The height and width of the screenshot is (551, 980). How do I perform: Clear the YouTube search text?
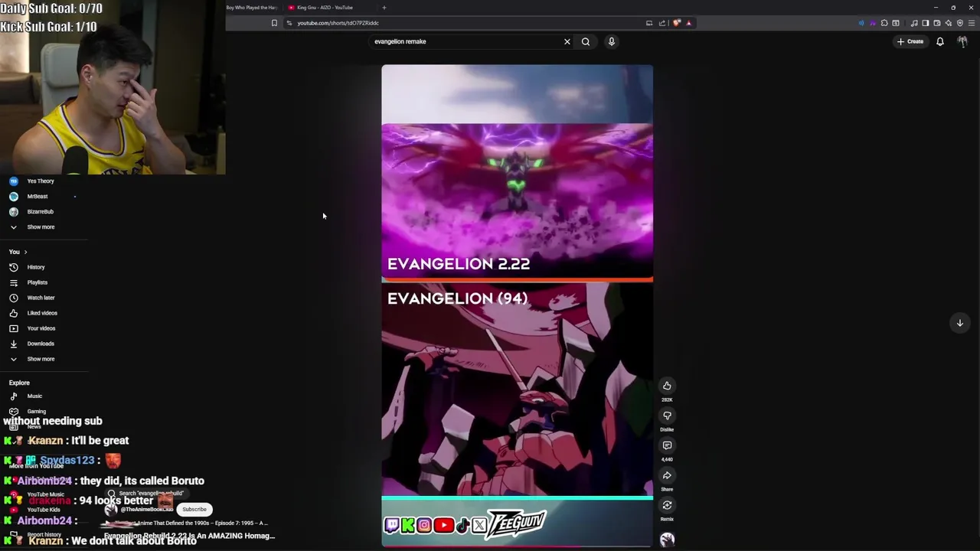click(x=567, y=41)
